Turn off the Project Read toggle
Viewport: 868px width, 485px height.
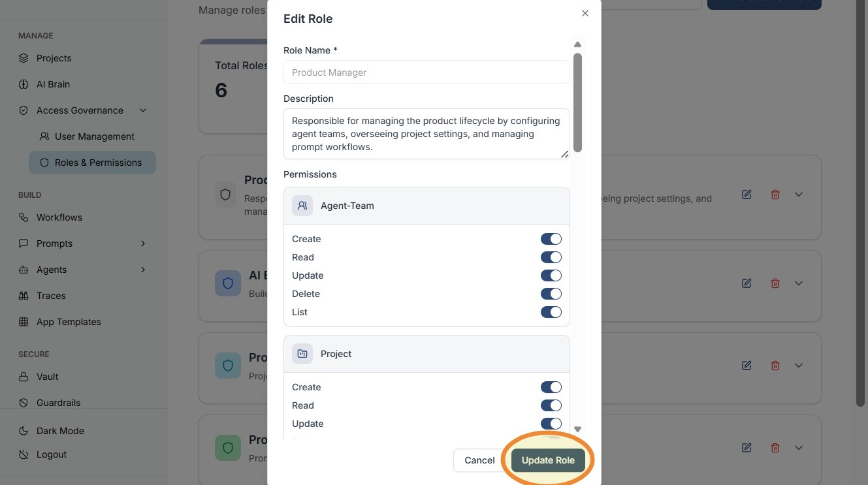pyautogui.click(x=551, y=405)
